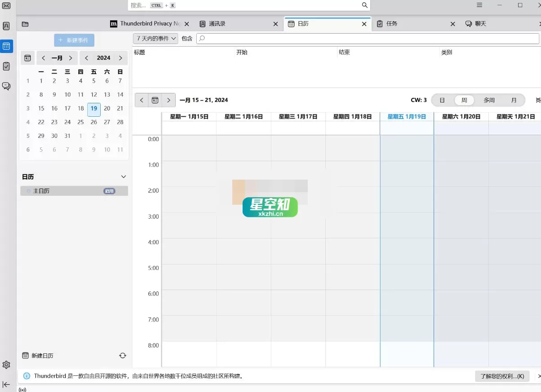Open the Address Book icon in left sidebar
This screenshot has height=392, width=541.
(x=6, y=26)
